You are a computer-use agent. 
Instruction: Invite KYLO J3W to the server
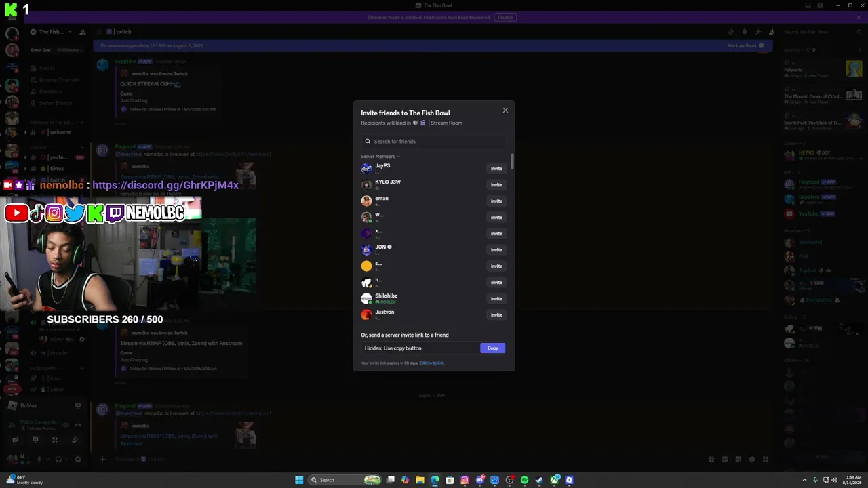(x=496, y=185)
